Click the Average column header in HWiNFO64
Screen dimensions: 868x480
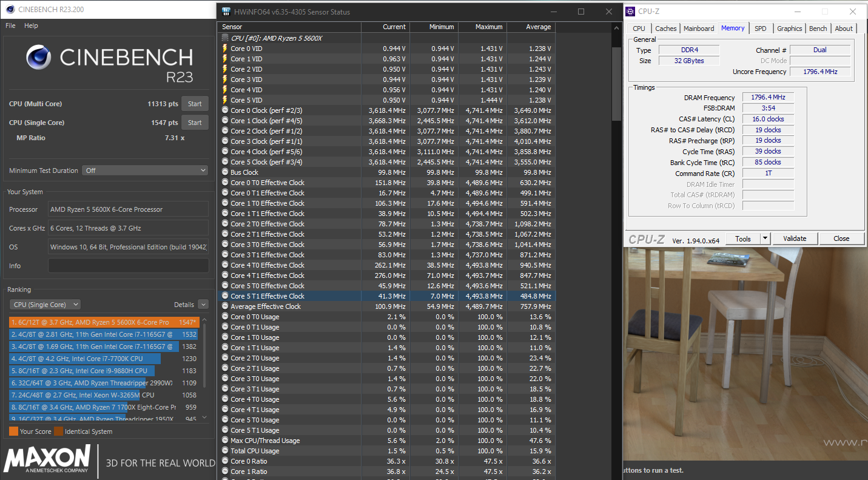pyautogui.click(x=531, y=27)
